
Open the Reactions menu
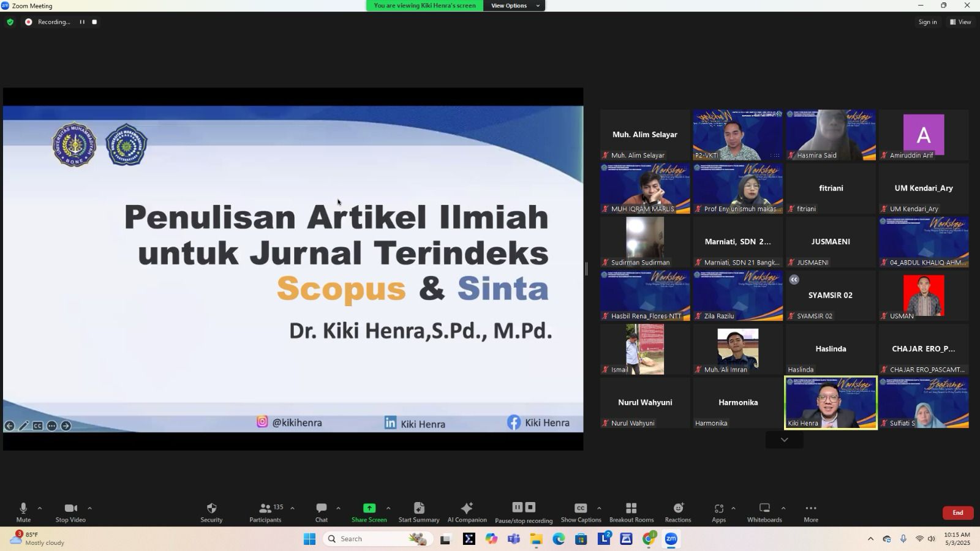[x=678, y=512]
